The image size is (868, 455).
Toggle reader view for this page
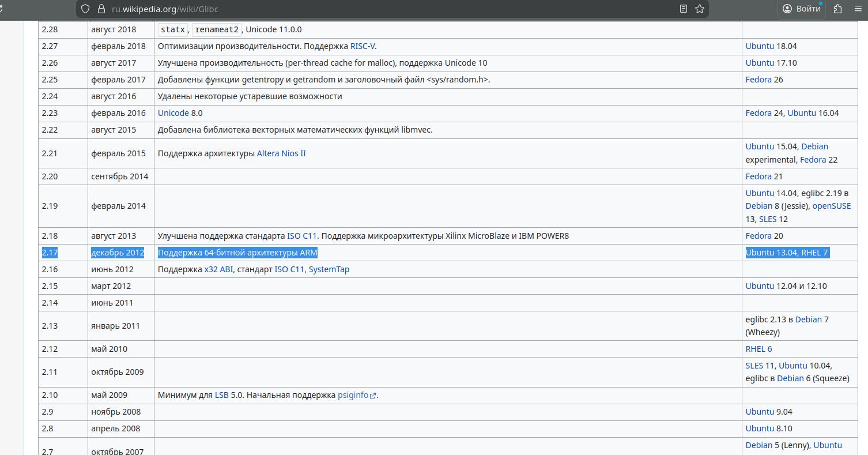coord(684,9)
